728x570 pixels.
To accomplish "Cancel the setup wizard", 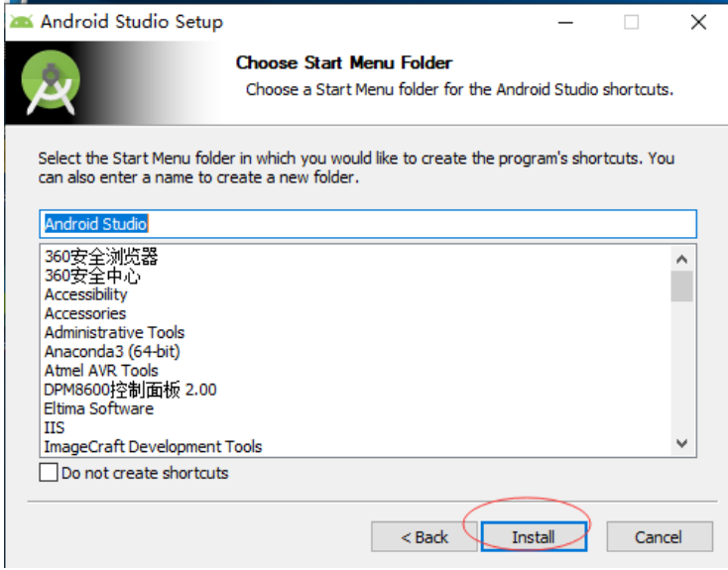I will tap(660, 536).
